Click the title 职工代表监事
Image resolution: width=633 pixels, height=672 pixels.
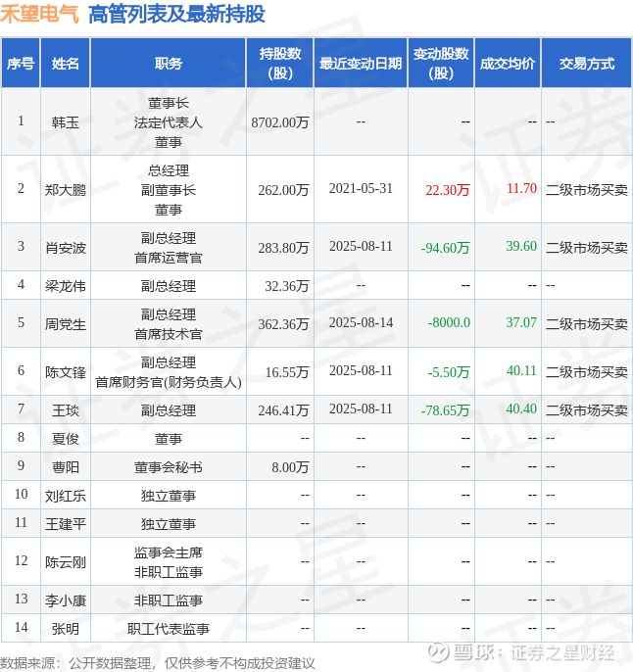click(168, 629)
